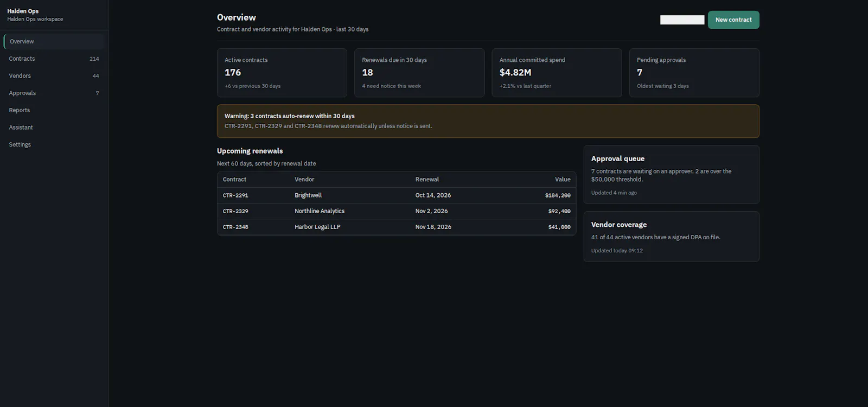Click vendor Brightwell

pos(308,195)
